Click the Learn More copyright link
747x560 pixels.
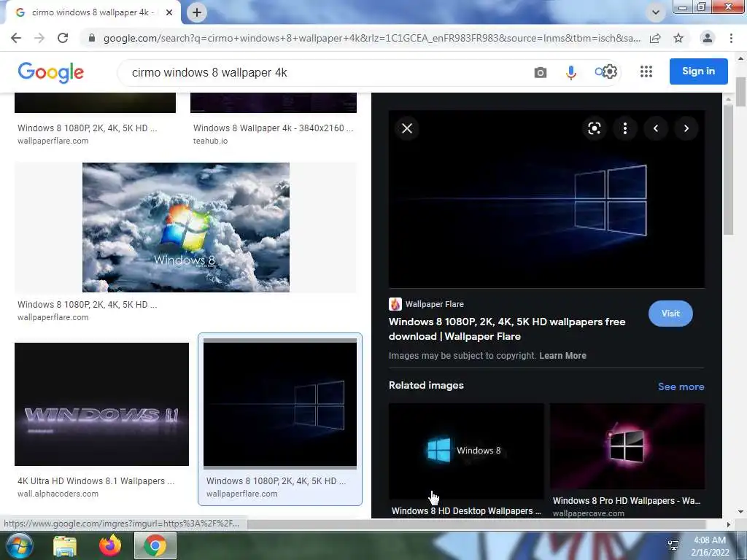tap(562, 356)
